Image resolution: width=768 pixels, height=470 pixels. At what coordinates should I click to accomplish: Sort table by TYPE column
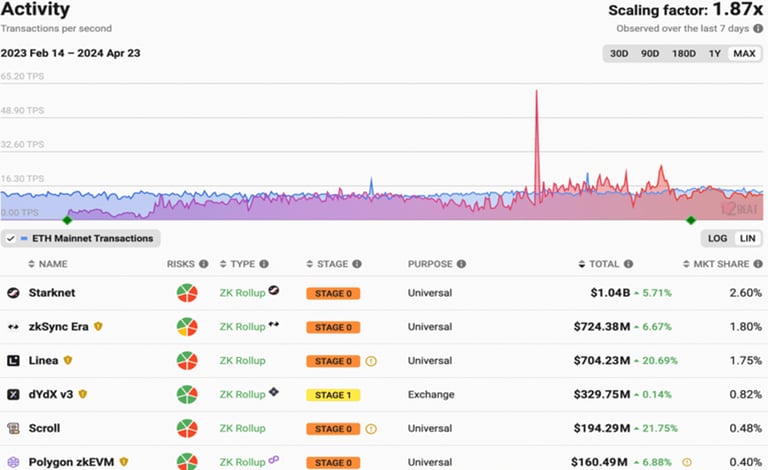(x=238, y=264)
